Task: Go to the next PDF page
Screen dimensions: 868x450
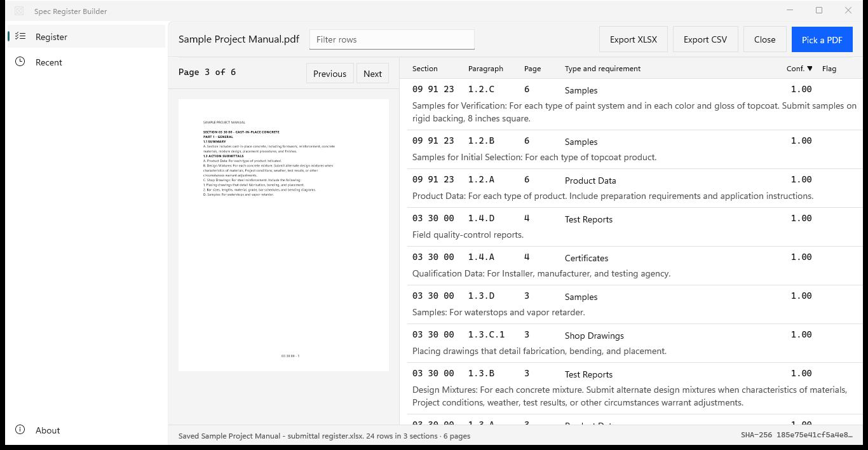Action: pyautogui.click(x=373, y=74)
